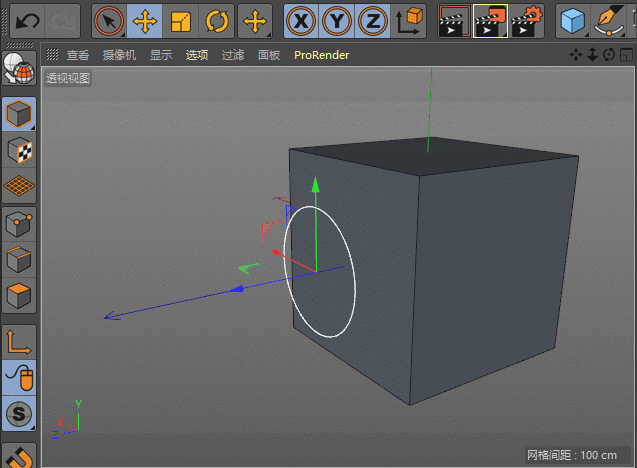Viewport: 637px width, 468px height.
Task: Activate the Move tool
Action: pyautogui.click(x=145, y=20)
